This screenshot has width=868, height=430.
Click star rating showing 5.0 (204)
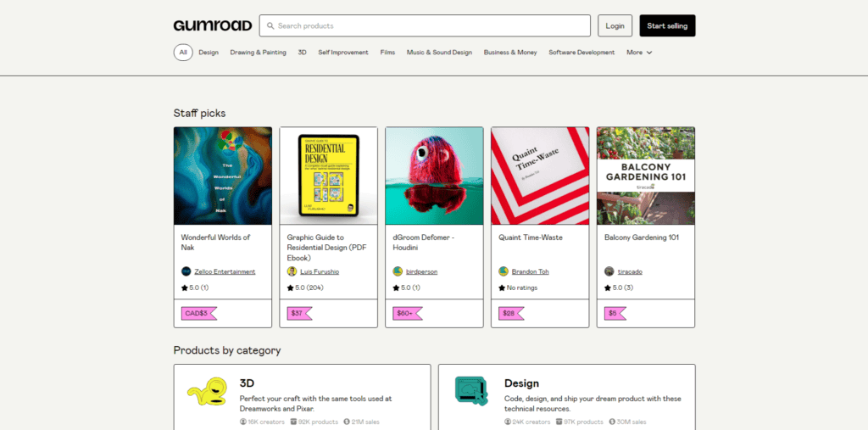(305, 288)
